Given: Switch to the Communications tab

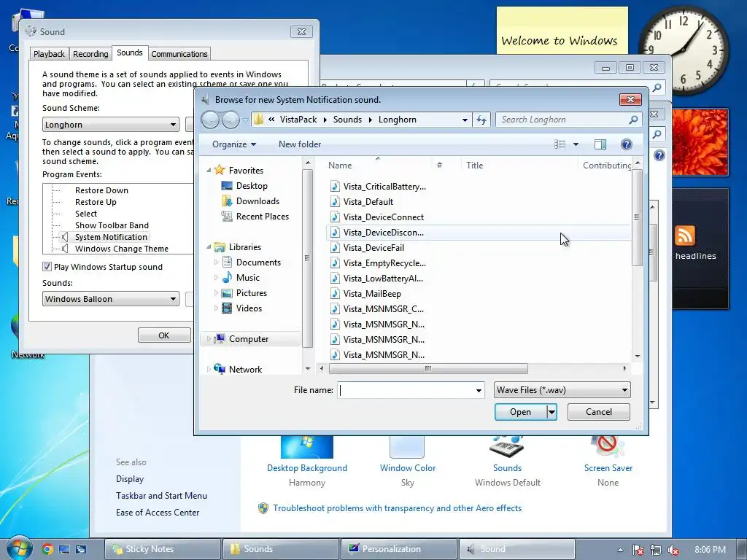Looking at the screenshot, I should pyautogui.click(x=179, y=54).
